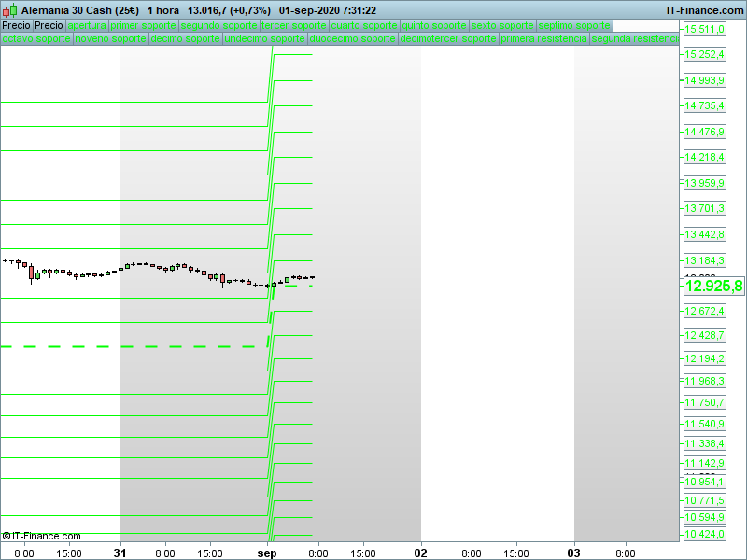Click the duodecimo soporte label
This screenshot has height=560, width=747.
click(353, 38)
